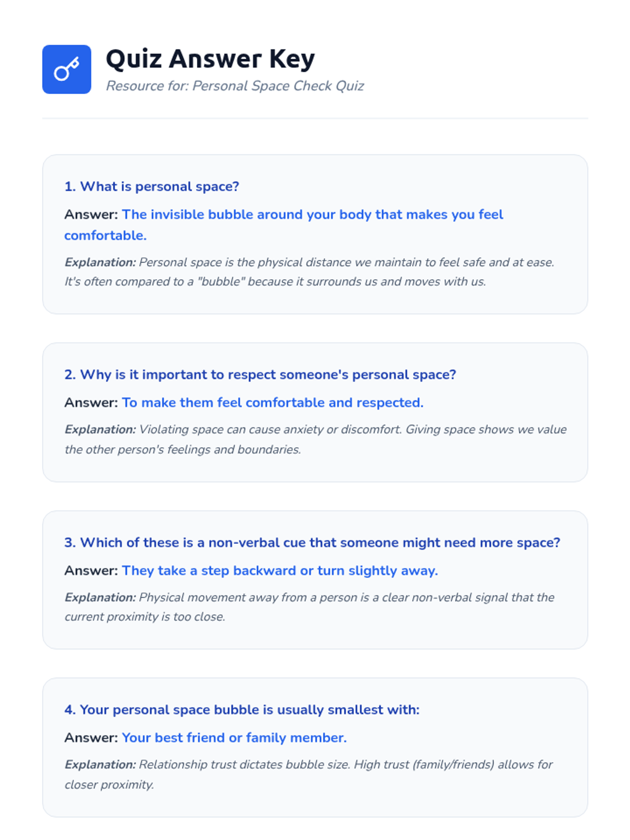
Task: Click the Personal Space Check Quiz subtitle
Action: tap(235, 86)
